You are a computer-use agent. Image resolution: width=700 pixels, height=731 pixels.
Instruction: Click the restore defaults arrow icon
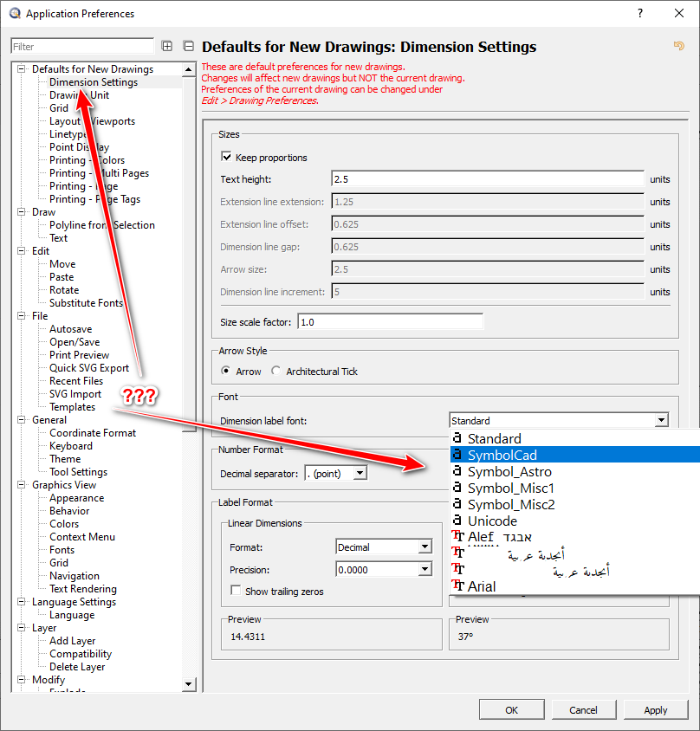(x=678, y=46)
